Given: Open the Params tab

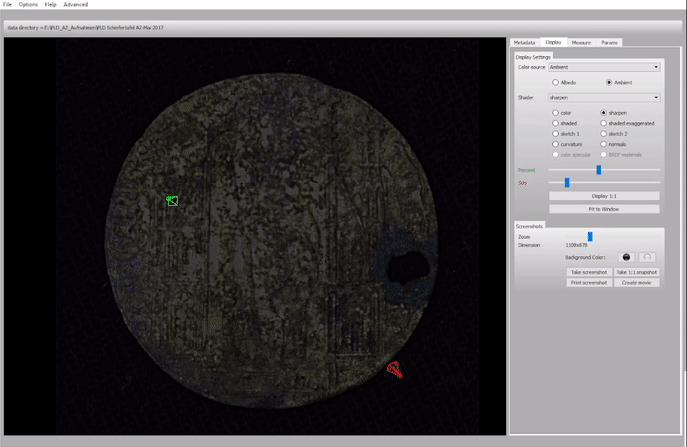Looking at the screenshot, I should tap(609, 43).
